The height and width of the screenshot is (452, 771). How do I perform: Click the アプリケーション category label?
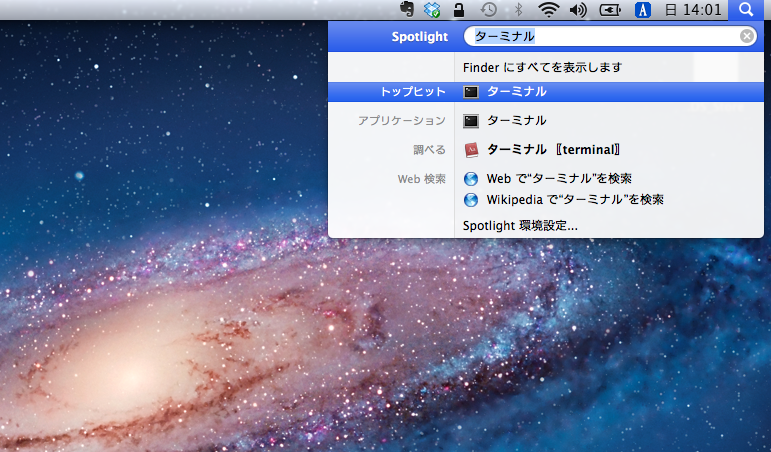tap(402, 121)
